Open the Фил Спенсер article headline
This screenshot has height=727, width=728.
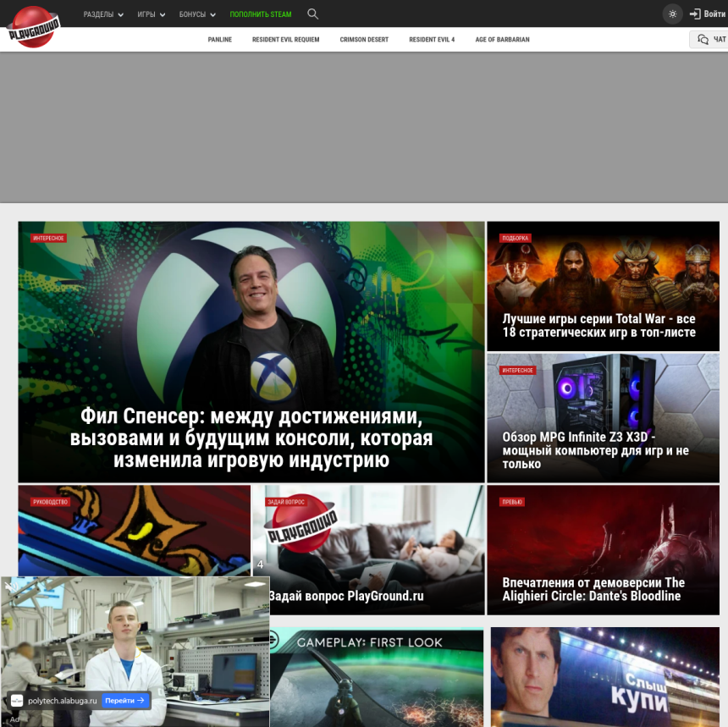[x=251, y=438]
